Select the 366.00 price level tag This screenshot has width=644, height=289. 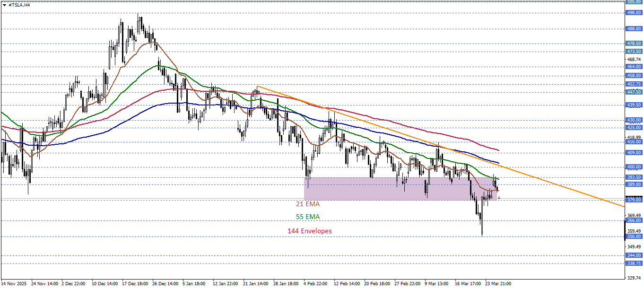coord(633,220)
